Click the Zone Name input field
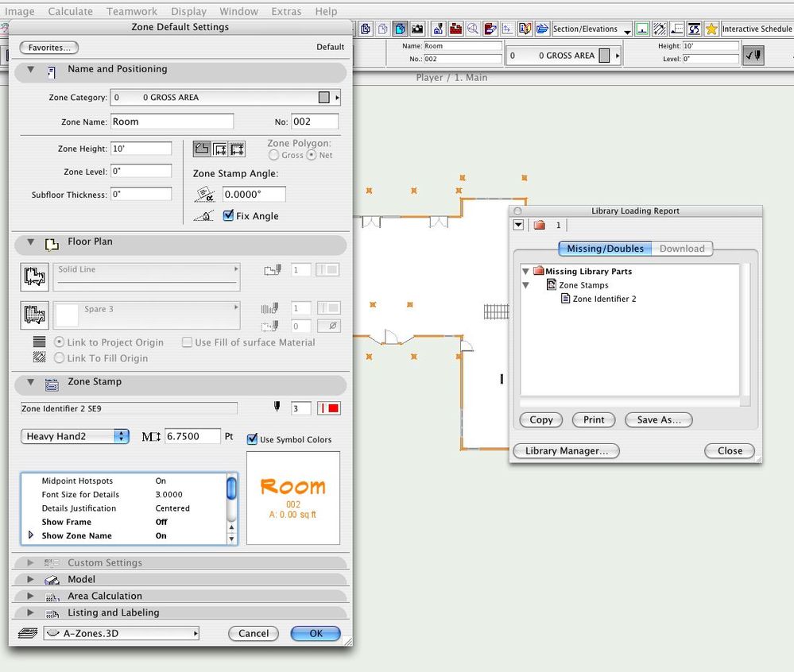Screen dimensions: 794x672 tap(172, 122)
